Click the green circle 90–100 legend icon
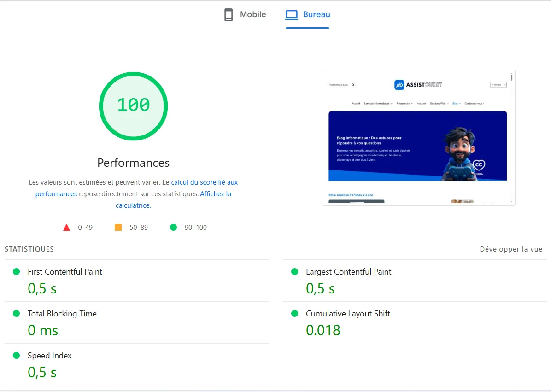Screen dimensions: 551x392 [173, 227]
